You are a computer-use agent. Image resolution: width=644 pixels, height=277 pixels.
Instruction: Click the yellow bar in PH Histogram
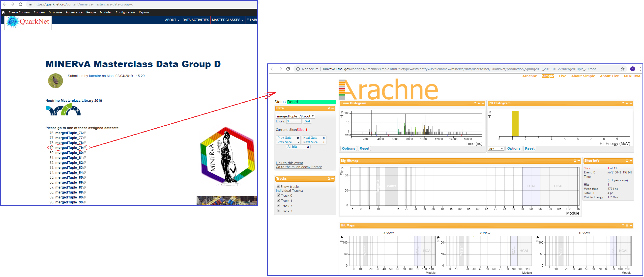pos(515,124)
